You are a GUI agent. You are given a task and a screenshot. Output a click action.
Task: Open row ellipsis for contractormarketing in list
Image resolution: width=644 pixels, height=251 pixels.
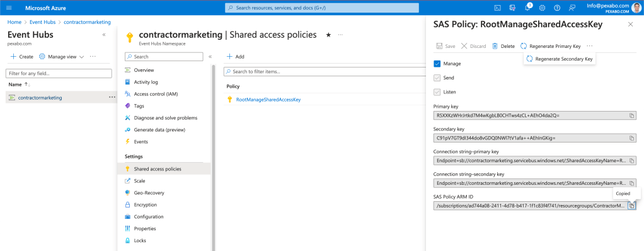point(112,97)
